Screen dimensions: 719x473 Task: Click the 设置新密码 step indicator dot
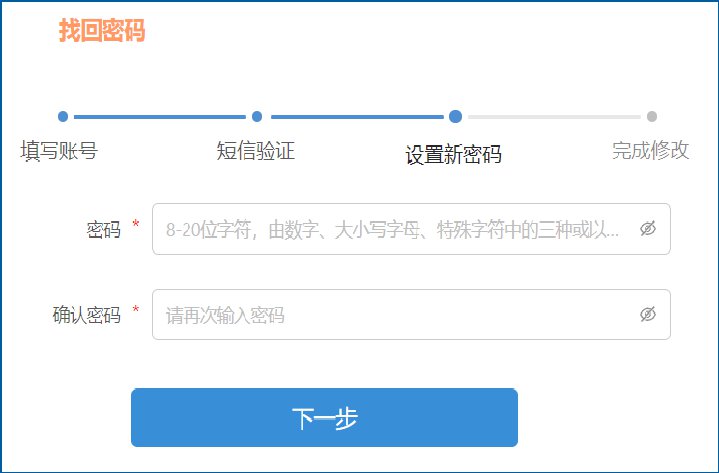[x=455, y=116]
